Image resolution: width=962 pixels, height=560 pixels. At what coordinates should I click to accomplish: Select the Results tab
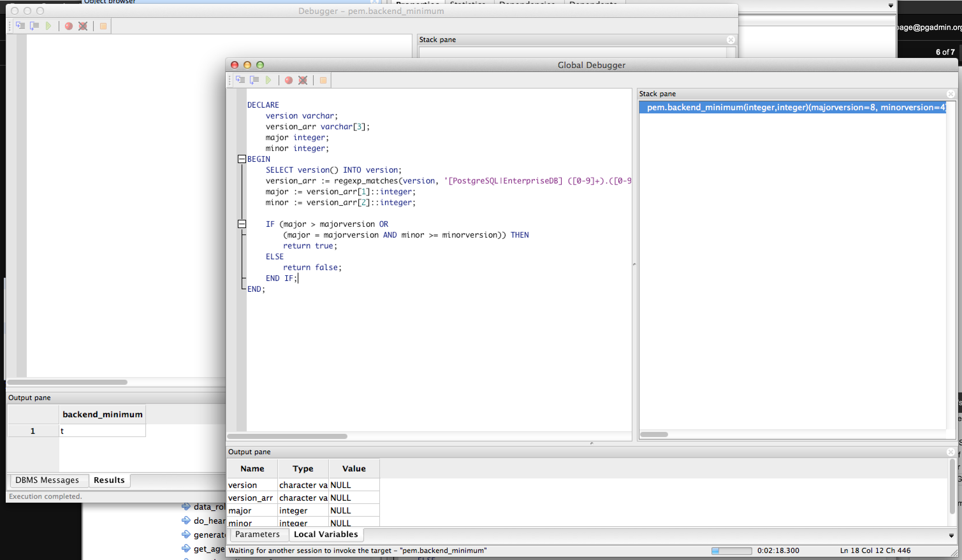click(109, 480)
